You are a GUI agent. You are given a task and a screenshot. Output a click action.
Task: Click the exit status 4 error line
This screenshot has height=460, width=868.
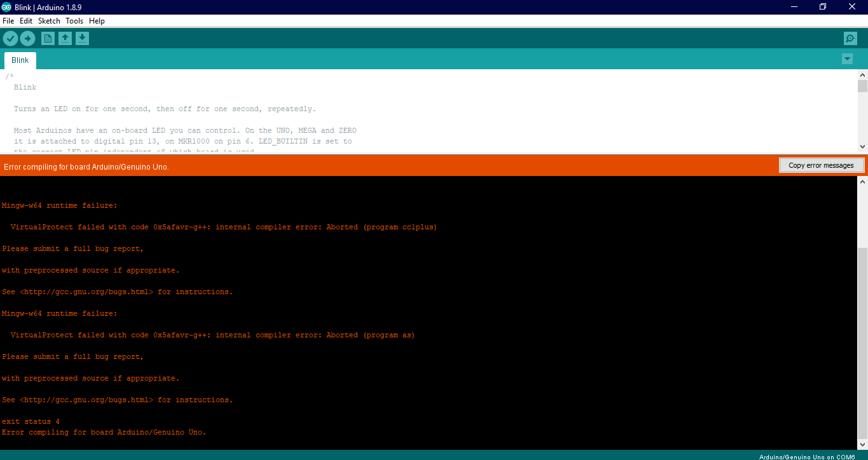click(x=30, y=421)
